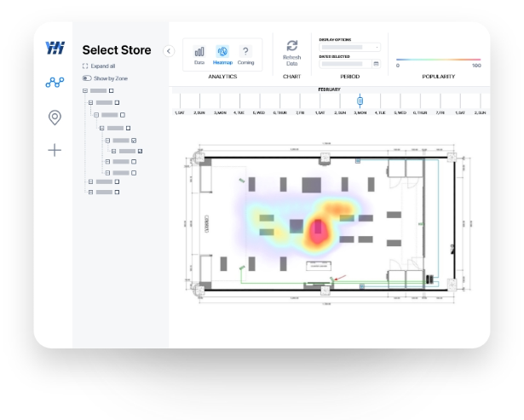
Task: Open the location pin icon in sidebar
Action: point(55,117)
